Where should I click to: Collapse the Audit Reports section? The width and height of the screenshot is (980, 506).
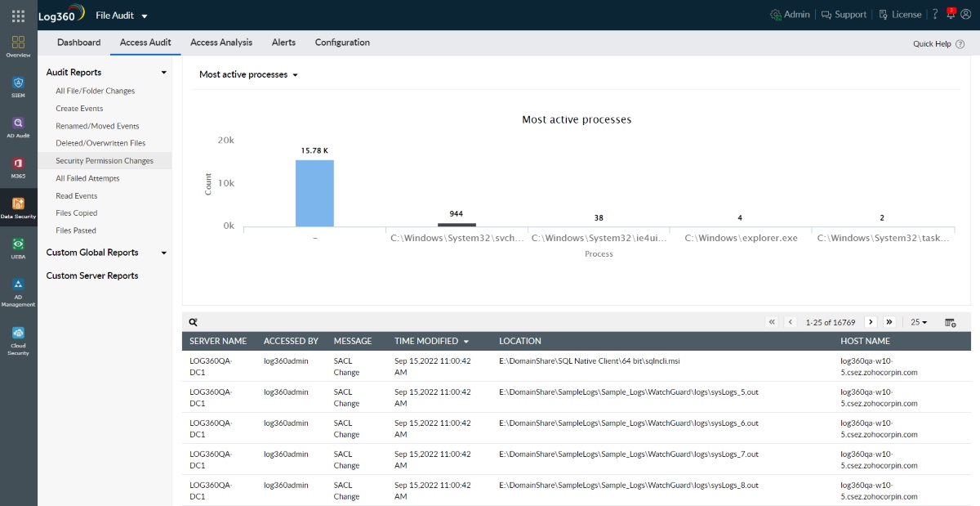tap(163, 73)
